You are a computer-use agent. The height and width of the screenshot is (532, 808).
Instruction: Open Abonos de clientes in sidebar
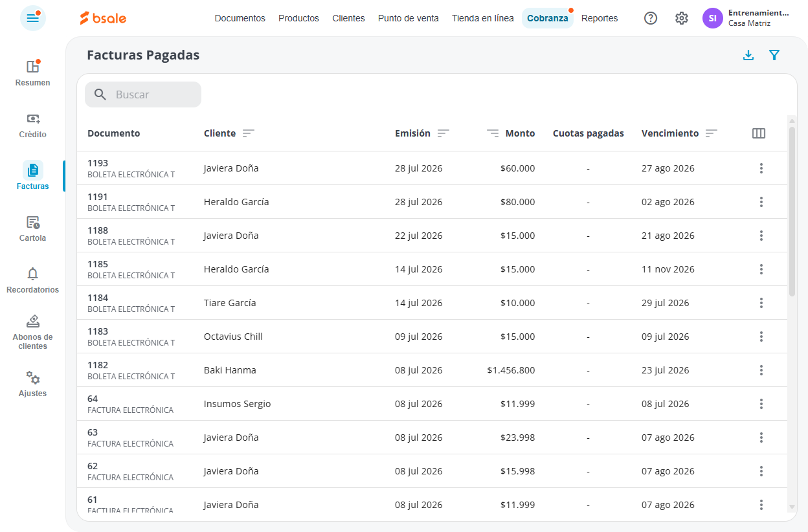[x=33, y=332]
